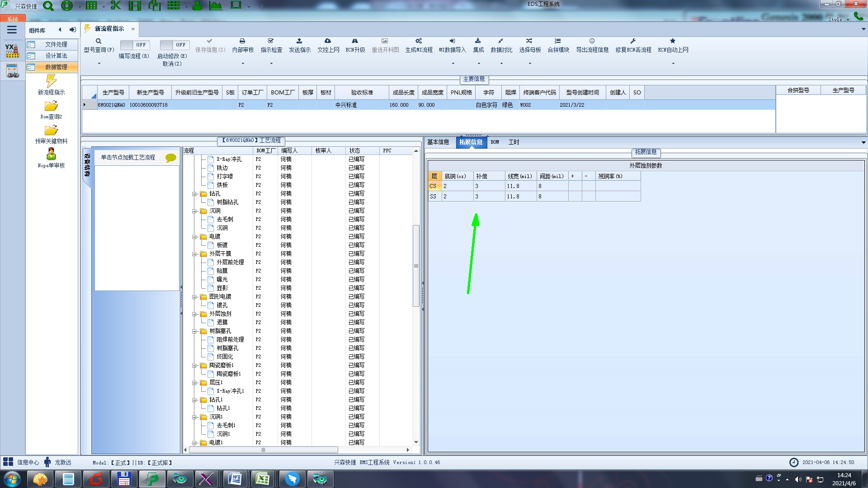Click the ECN升级 icon
The image size is (868, 488).
coord(355,41)
